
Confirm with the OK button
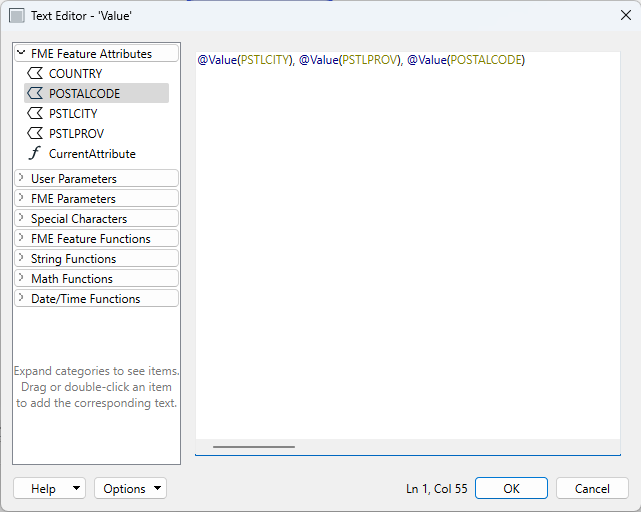[x=511, y=488]
